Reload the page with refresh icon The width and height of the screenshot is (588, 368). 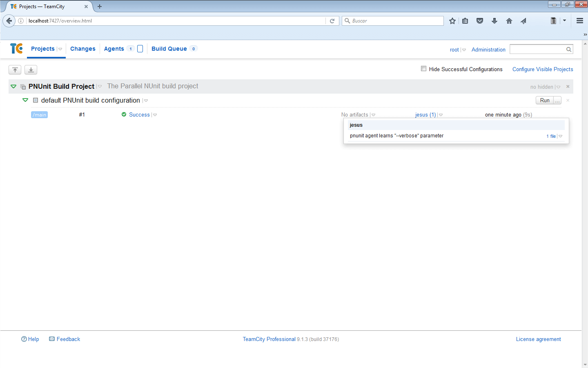(332, 21)
